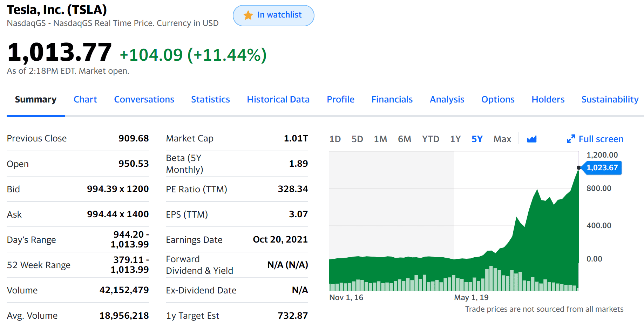Open the Sustainability tab
Screen dimensions: 644x331
pyautogui.click(x=610, y=99)
